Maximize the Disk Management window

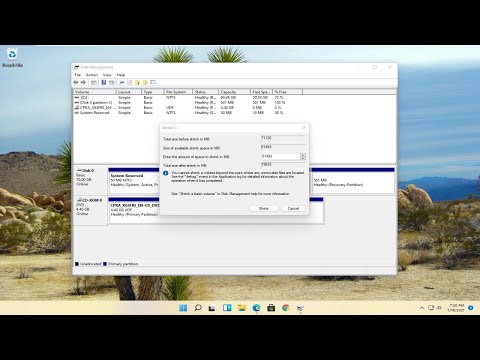click(375, 67)
